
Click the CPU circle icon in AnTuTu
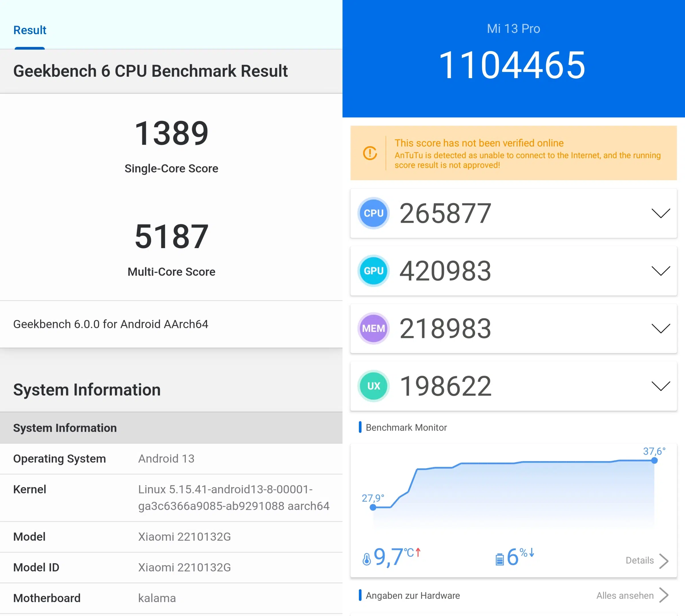(373, 213)
